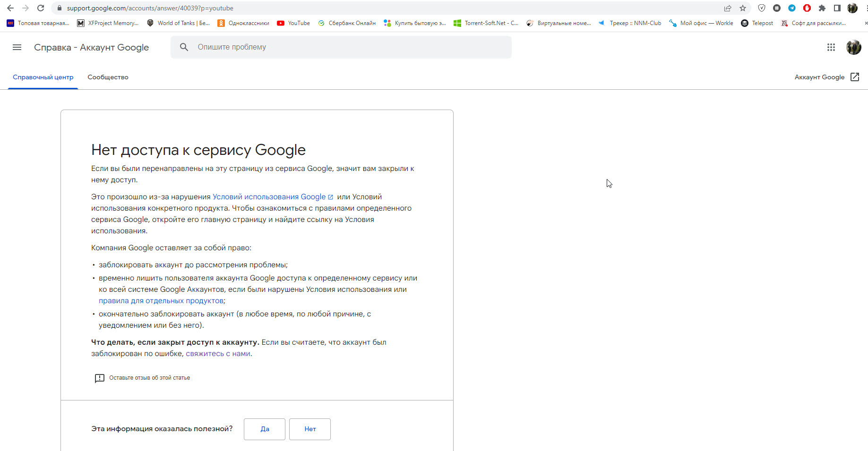Reload the page with refresh icon

click(x=41, y=8)
